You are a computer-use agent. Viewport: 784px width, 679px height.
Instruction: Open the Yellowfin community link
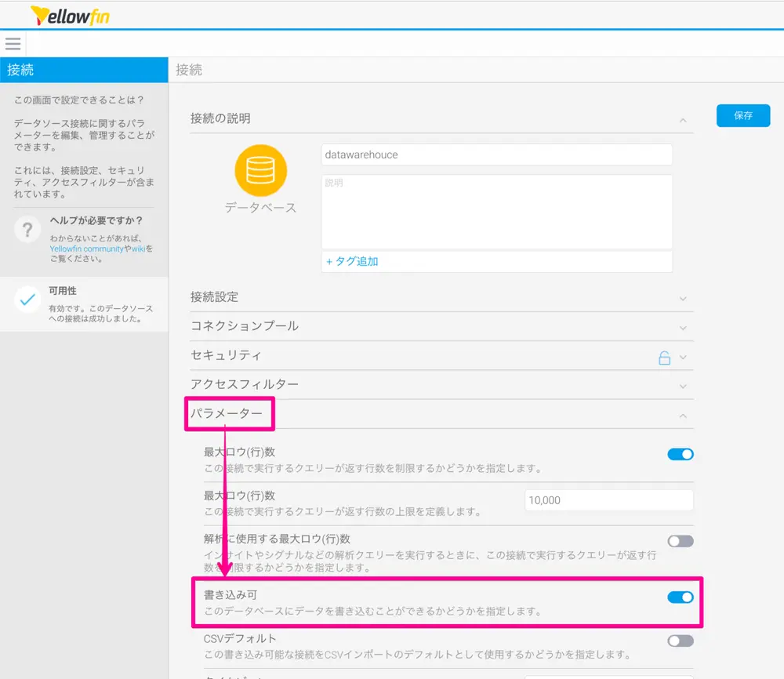coord(86,249)
